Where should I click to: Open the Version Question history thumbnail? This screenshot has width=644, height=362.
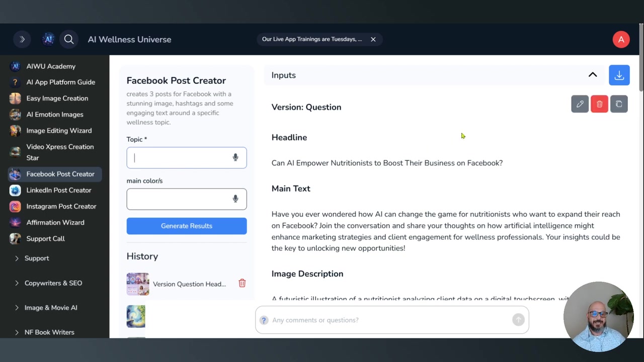click(x=138, y=284)
